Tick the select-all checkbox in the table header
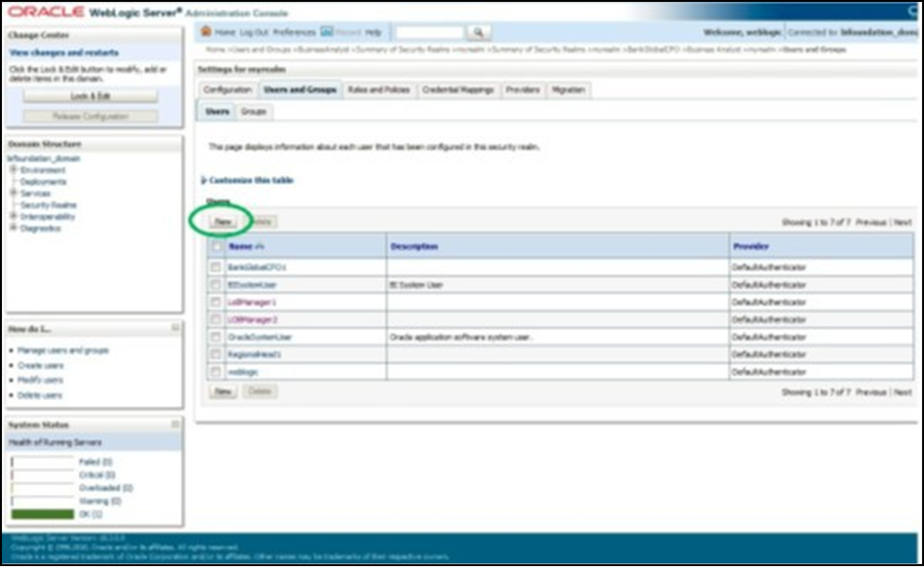The height and width of the screenshot is (567, 924). tap(216, 247)
